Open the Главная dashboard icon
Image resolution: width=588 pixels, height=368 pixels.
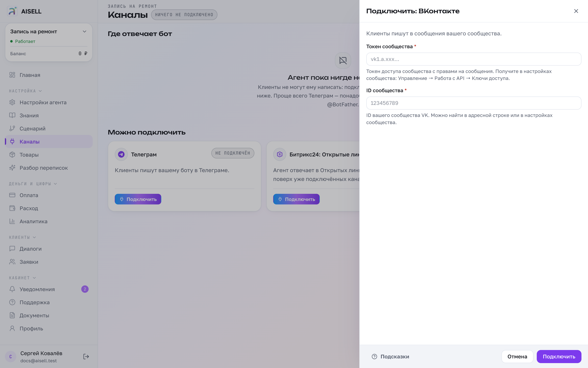(x=12, y=75)
